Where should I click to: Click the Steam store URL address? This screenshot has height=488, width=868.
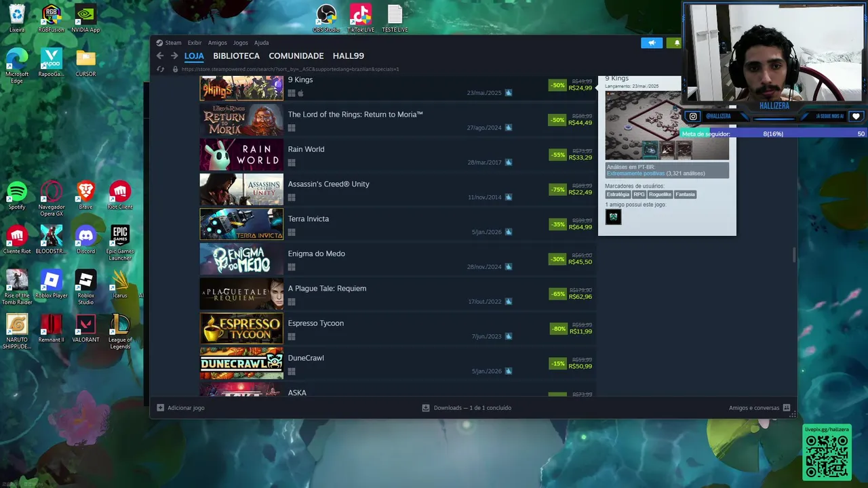coord(290,69)
